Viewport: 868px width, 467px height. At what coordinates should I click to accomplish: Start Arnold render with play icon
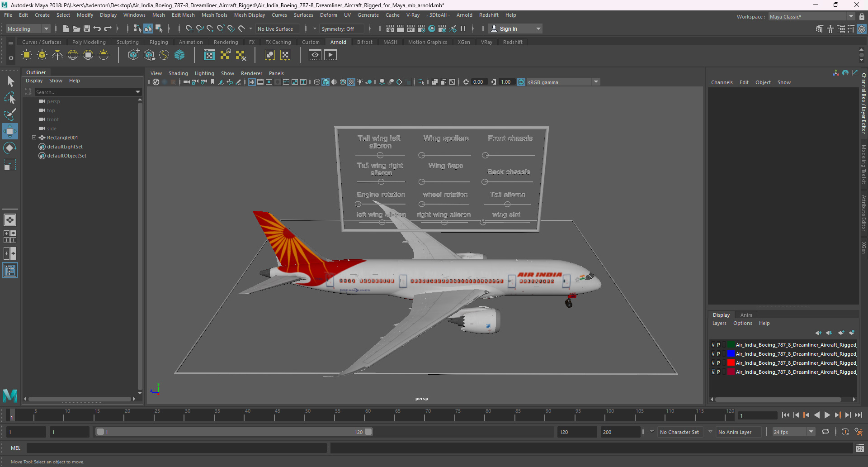[x=330, y=55]
